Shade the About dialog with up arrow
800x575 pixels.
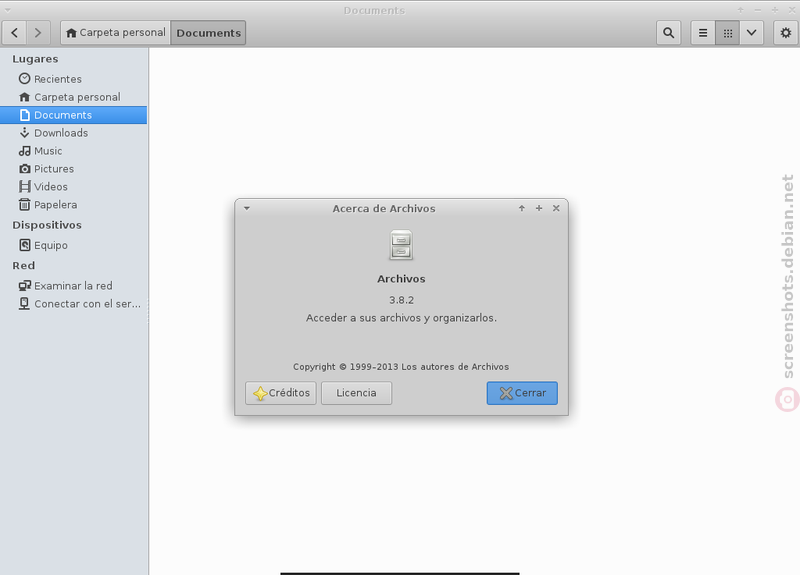(x=521, y=208)
